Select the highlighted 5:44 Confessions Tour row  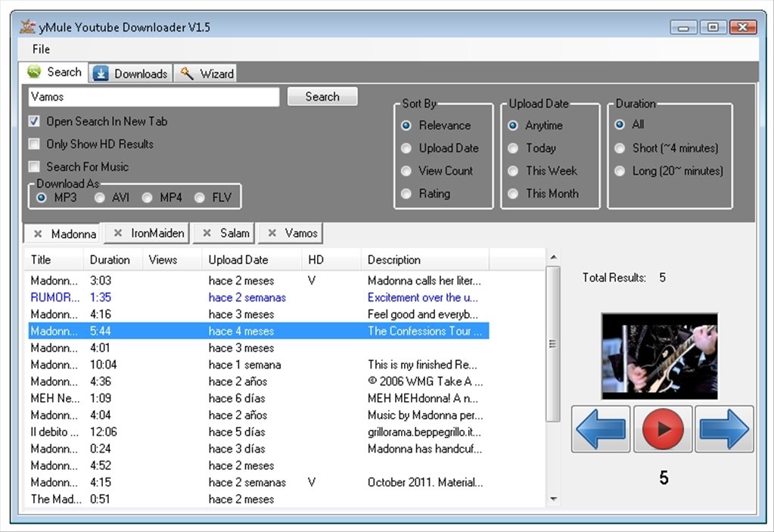point(259,331)
